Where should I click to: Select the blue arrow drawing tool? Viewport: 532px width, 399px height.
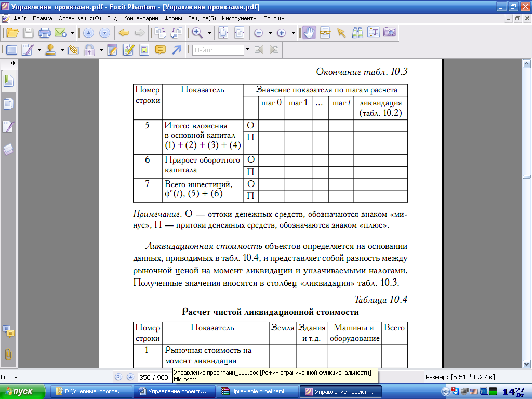[177, 50]
